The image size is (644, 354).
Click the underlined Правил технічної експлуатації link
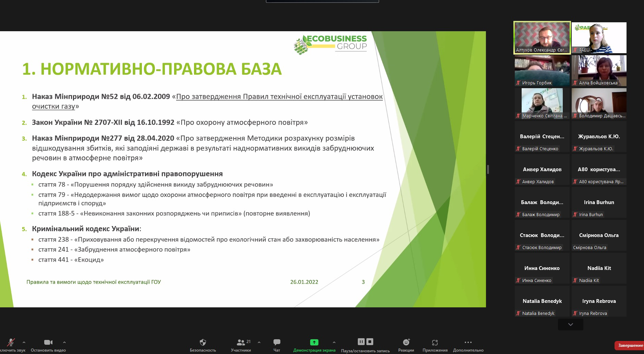point(279,97)
